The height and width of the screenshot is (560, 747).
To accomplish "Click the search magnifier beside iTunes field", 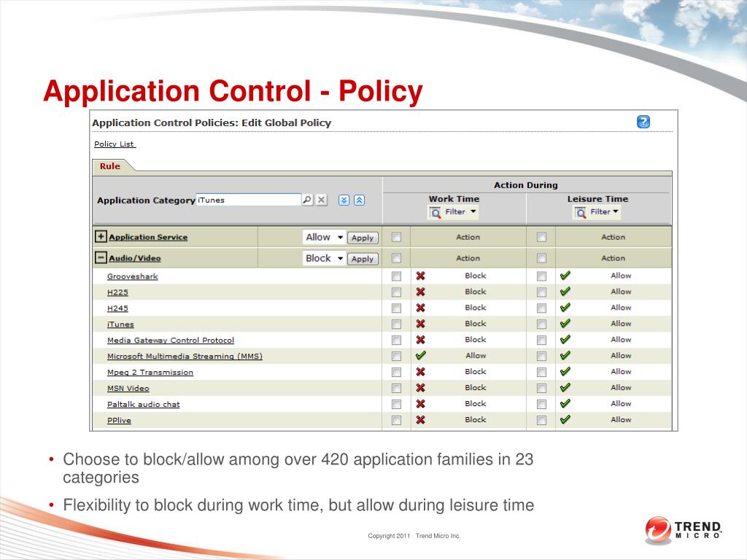I will 307,200.
